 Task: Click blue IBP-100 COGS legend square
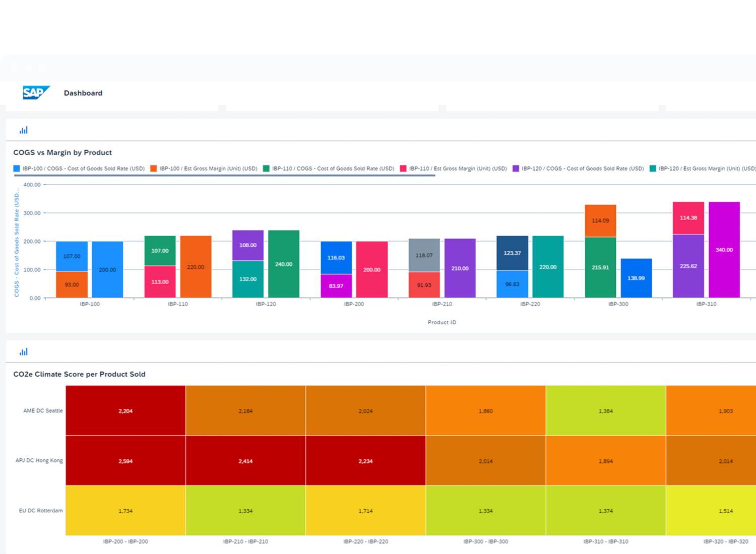point(17,169)
